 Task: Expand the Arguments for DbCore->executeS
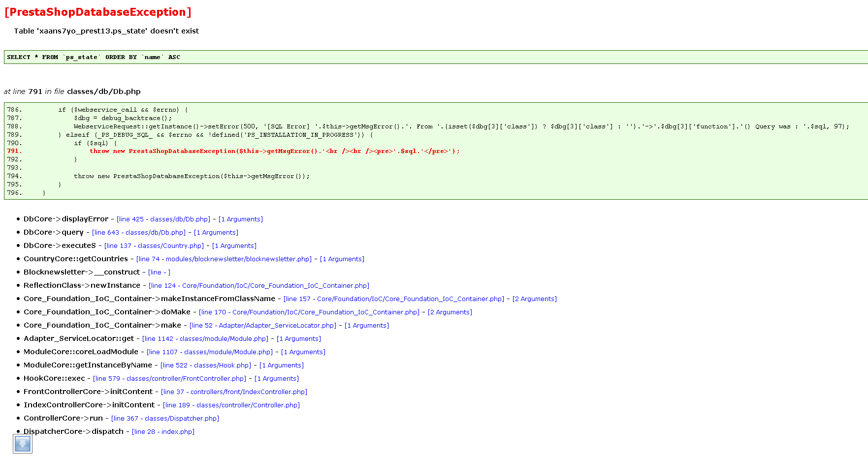234,246
